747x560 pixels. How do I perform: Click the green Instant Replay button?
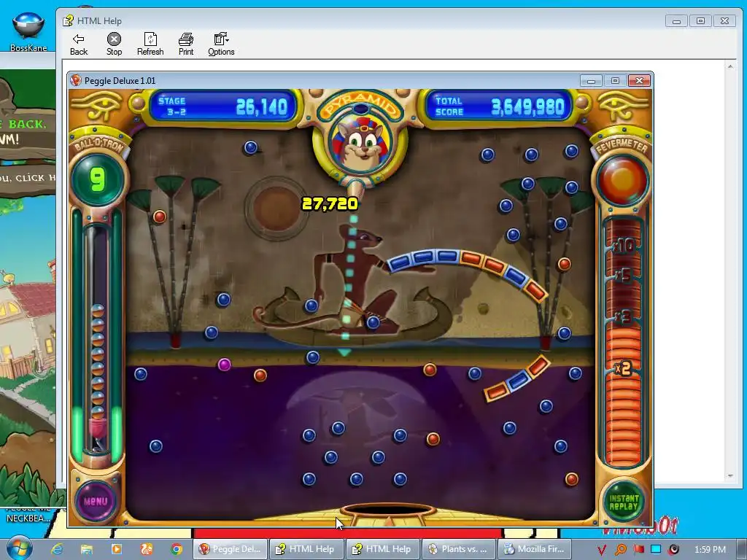[624, 502]
